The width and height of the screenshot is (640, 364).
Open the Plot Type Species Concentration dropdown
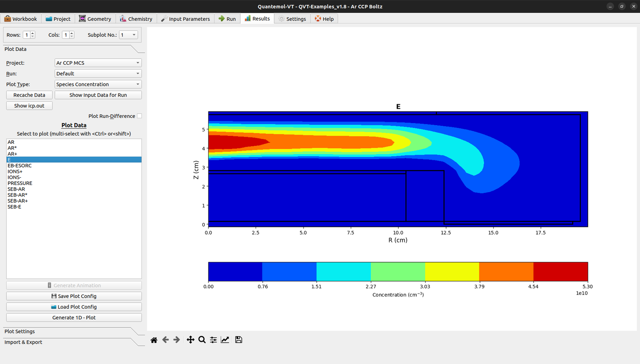(x=98, y=85)
